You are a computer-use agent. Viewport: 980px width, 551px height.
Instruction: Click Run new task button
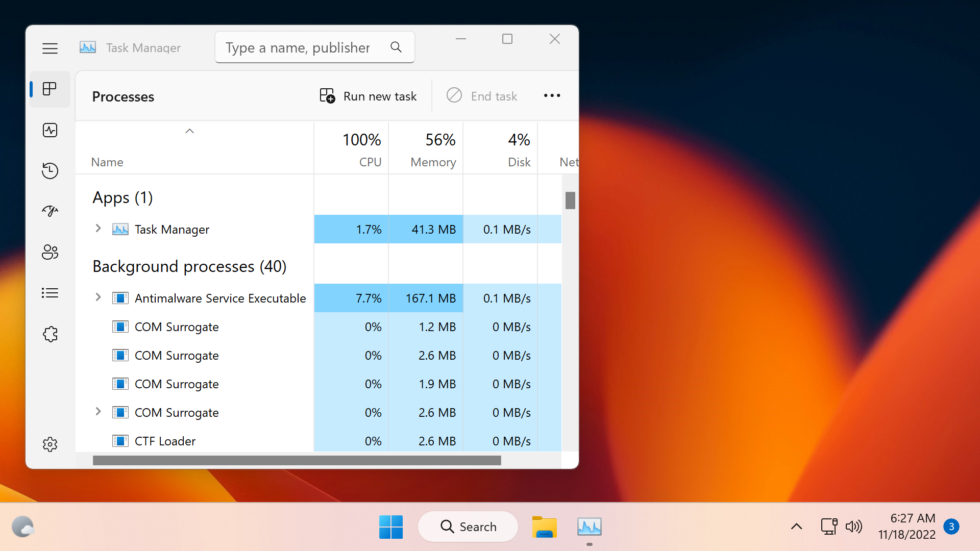point(368,96)
